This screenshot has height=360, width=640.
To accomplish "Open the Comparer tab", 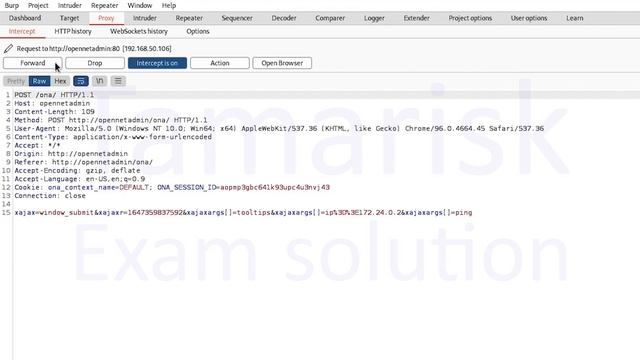I will [330, 18].
